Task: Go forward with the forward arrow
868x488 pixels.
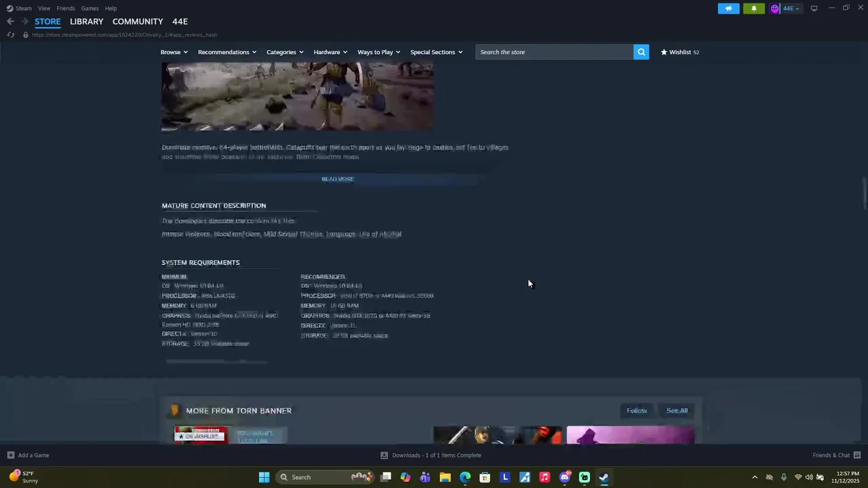Action: 24,22
